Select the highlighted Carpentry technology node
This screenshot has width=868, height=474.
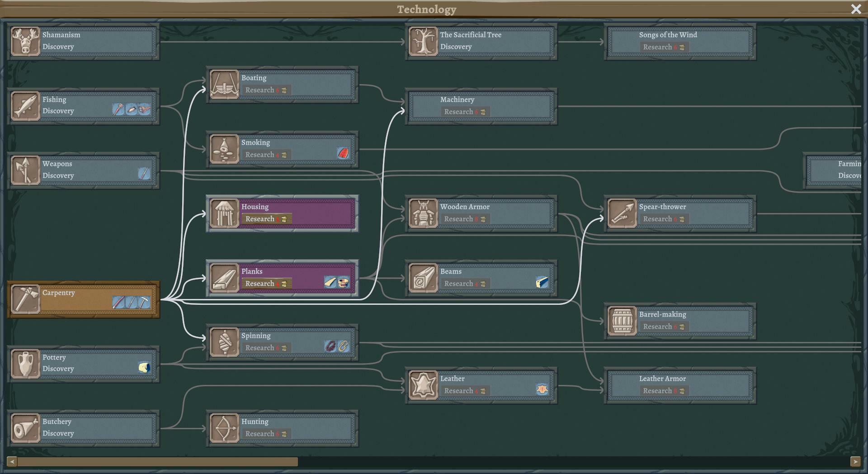(x=83, y=299)
